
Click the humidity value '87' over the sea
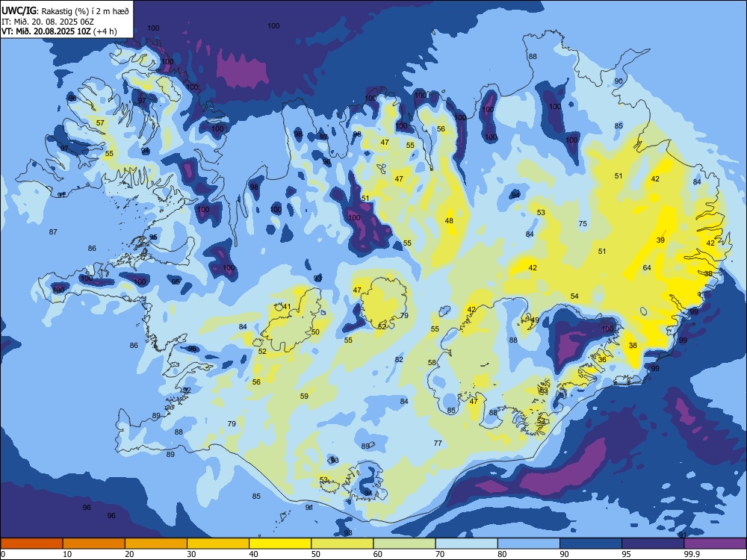click(x=53, y=232)
